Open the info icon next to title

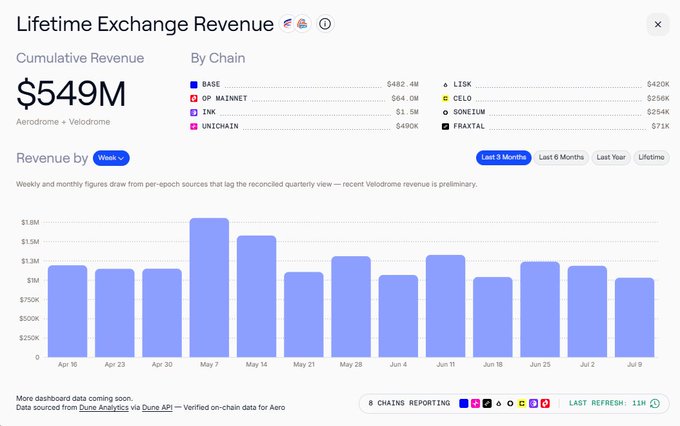click(x=325, y=24)
